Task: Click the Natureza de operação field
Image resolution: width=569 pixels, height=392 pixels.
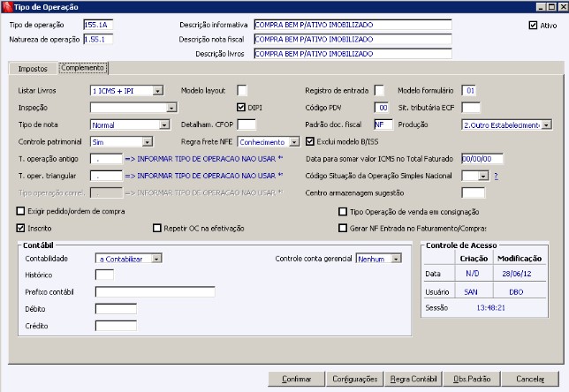Action: pyautogui.click(x=98, y=39)
